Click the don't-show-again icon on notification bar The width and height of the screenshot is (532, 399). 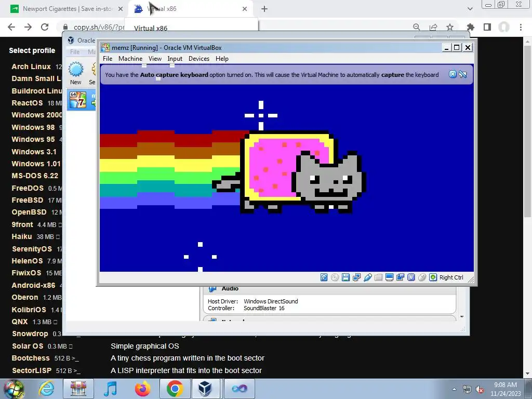[463, 74]
